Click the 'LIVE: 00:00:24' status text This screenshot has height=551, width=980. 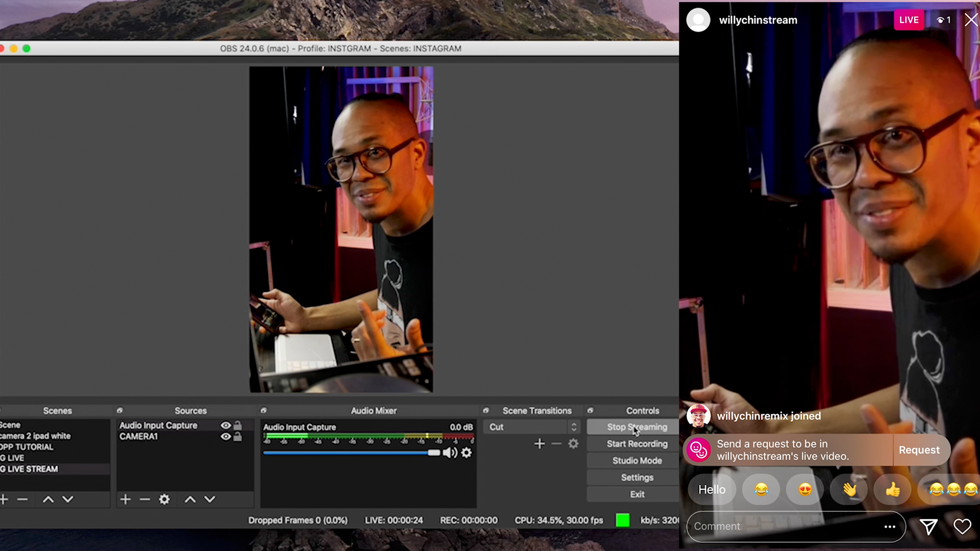pos(394,520)
